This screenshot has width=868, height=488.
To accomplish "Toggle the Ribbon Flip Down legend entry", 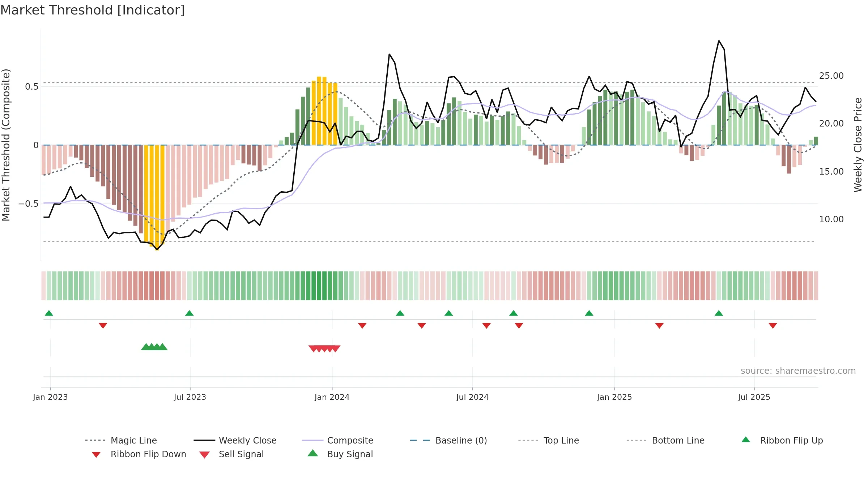I will 139,454.
